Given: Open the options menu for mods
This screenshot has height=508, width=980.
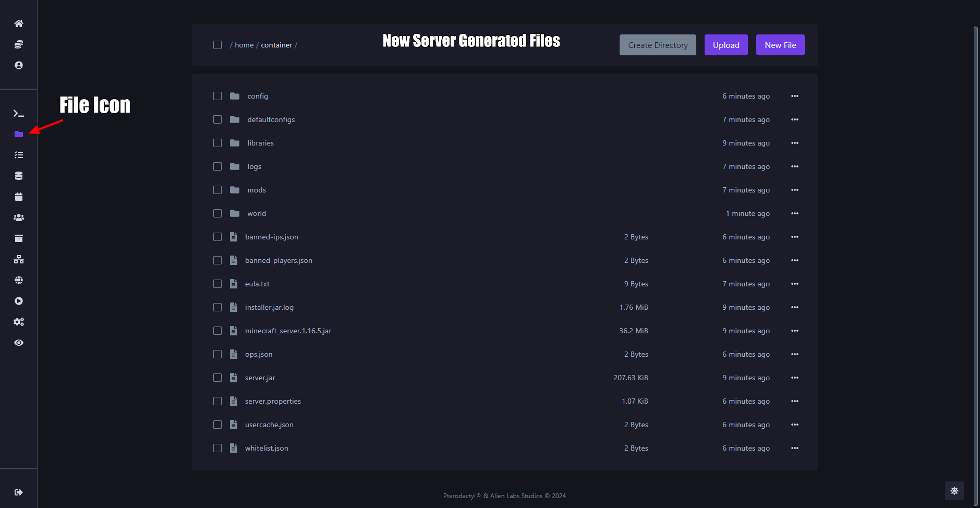Looking at the screenshot, I should (795, 190).
